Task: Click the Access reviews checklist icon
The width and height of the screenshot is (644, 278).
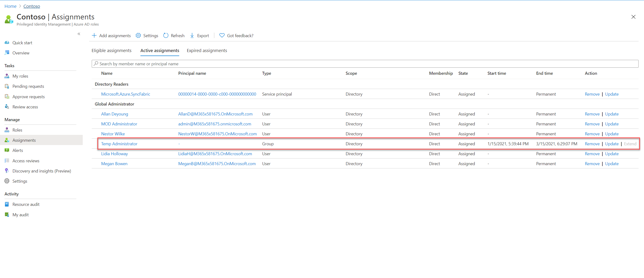Action: pyautogui.click(x=7, y=161)
